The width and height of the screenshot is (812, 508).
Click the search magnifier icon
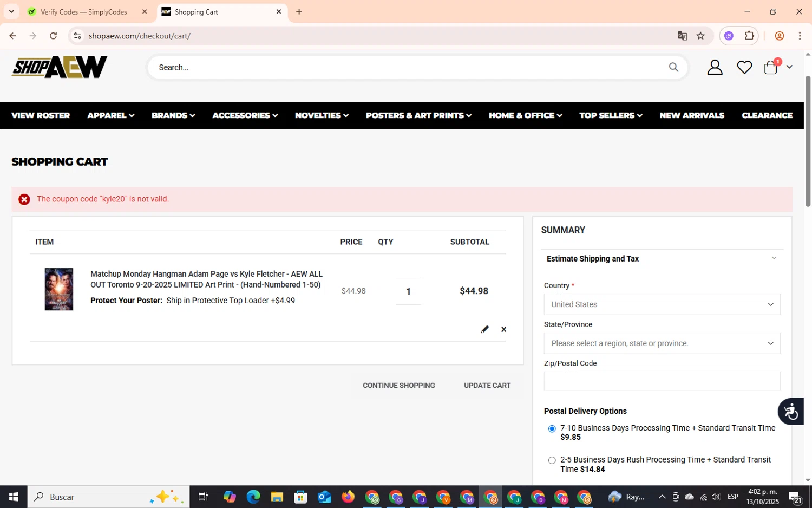pyautogui.click(x=673, y=67)
